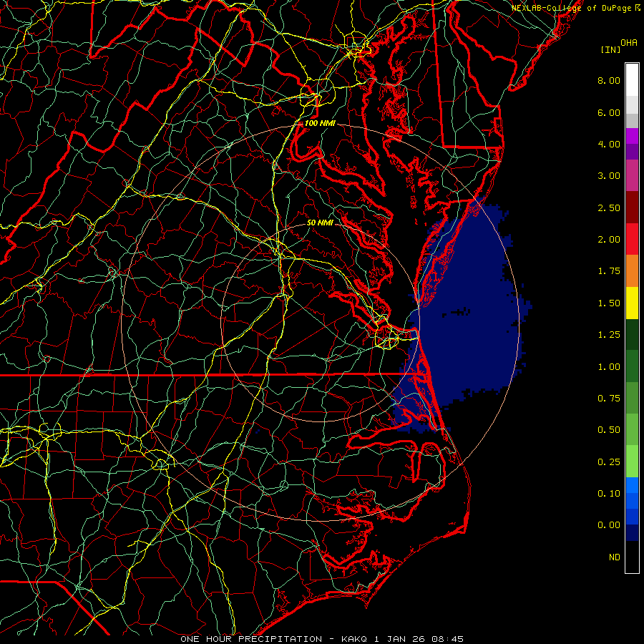Click the 3.00 legend value
Image resolution: width=644 pixels, height=644 pixels.
coord(609,176)
